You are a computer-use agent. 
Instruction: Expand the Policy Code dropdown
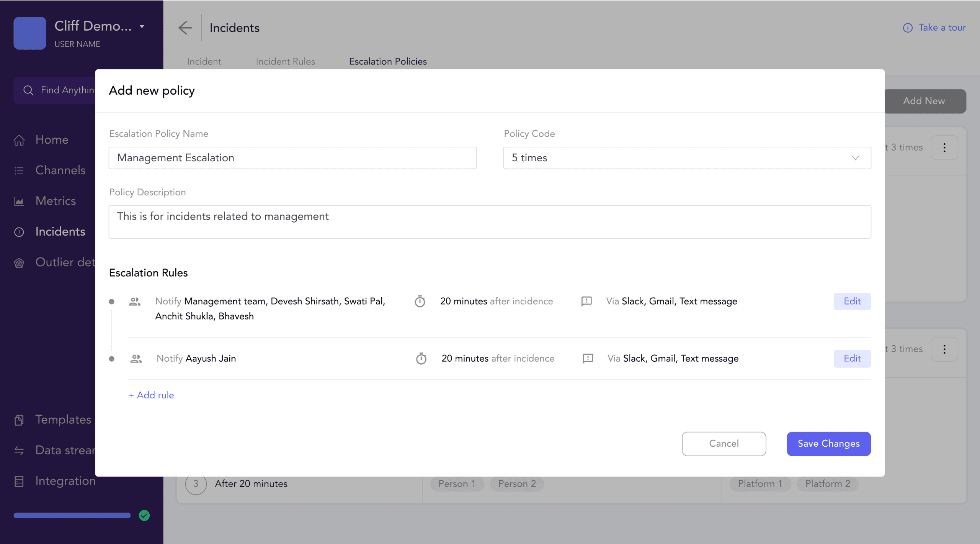coord(855,158)
